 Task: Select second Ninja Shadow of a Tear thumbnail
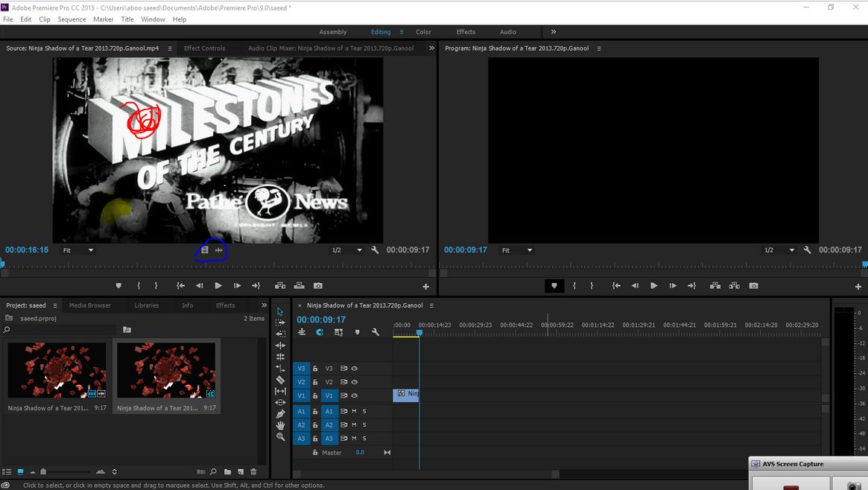(x=166, y=370)
